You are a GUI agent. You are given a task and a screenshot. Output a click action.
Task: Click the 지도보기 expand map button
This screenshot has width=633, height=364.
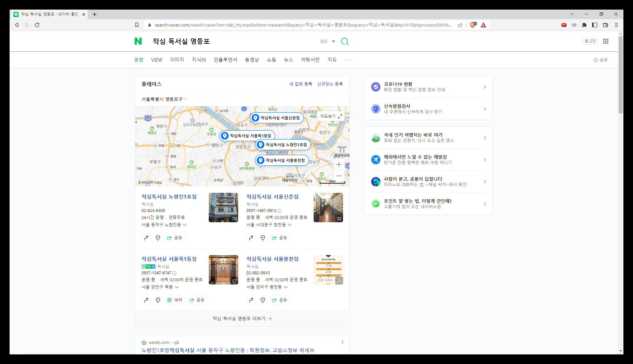coord(331,116)
